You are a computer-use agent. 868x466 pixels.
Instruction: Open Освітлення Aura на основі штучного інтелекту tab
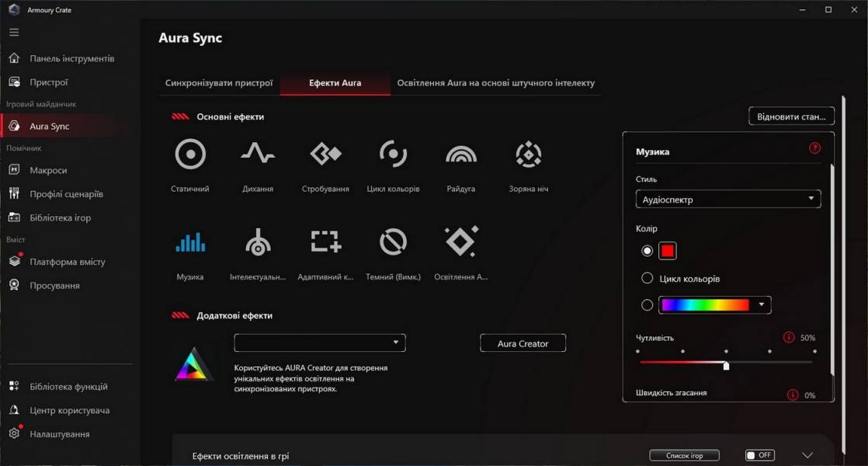pyautogui.click(x=496, y=82)
